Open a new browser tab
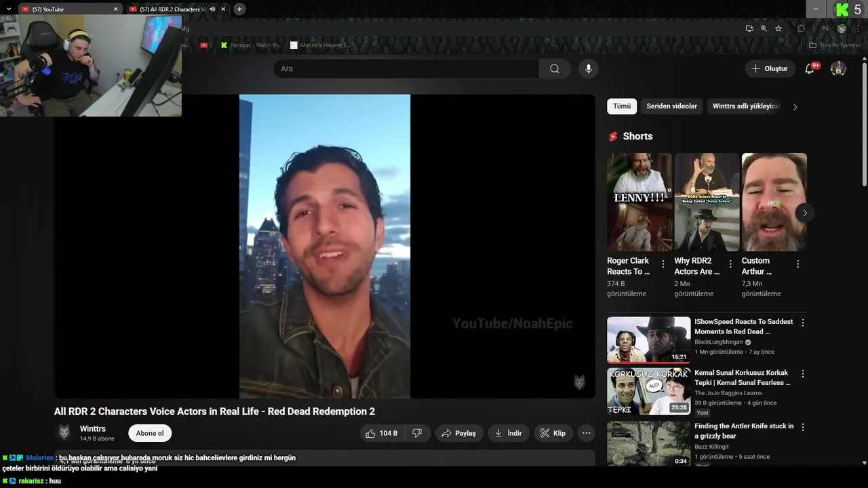This screenshot has height=488, width=868. (239, 9)
